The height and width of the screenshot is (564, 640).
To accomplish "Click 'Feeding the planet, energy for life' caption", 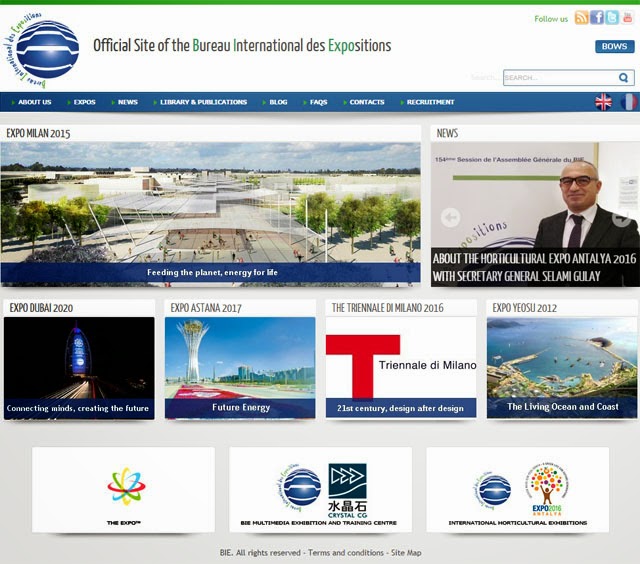I will point(212,272).
